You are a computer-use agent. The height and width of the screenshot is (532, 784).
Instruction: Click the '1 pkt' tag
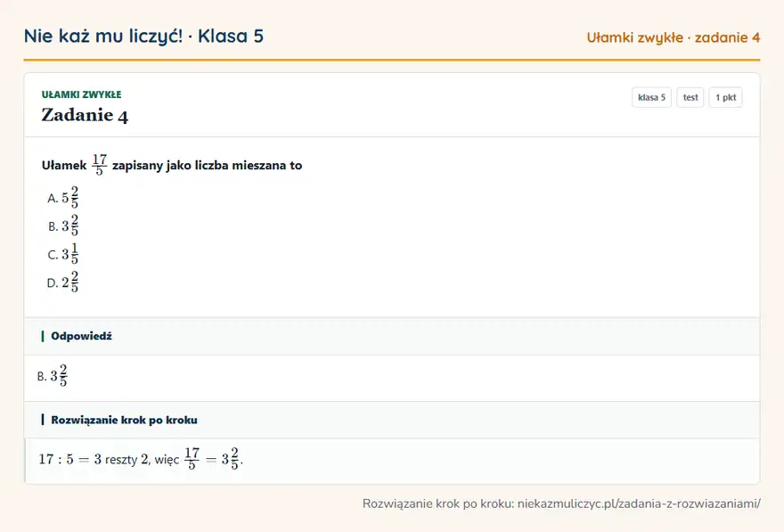(x=725, y=97)
